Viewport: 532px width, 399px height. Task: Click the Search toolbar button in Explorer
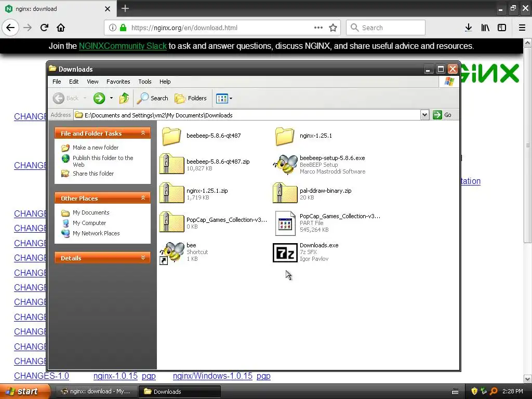click(153, 98)
